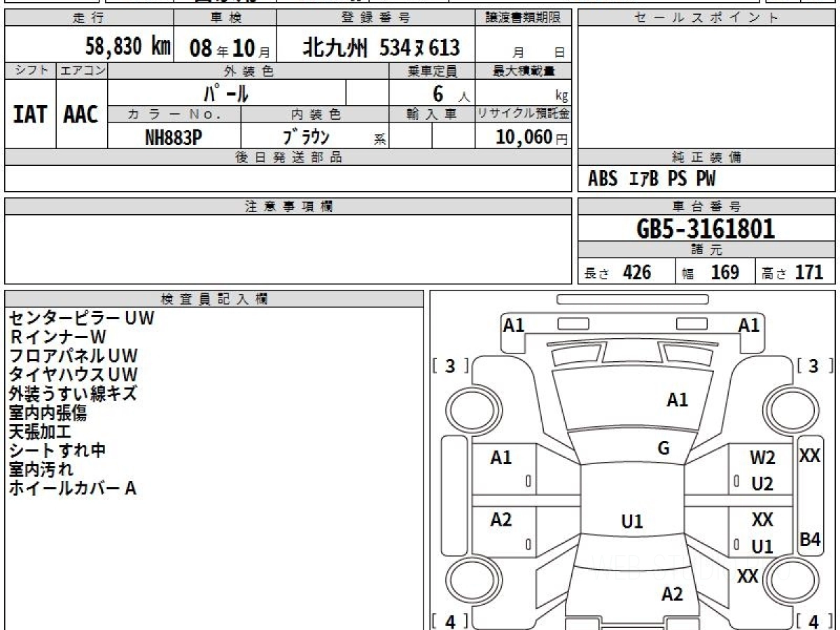
Task: Click the mileage value 58,830 km
Action: tap(128, 47)
